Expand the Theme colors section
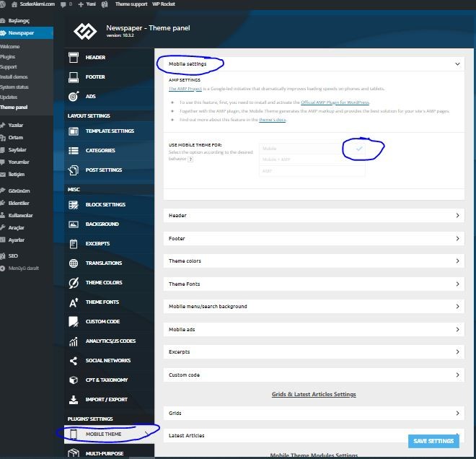The width and height of the screenshot is (476, 459). click(x=314, y=261)
